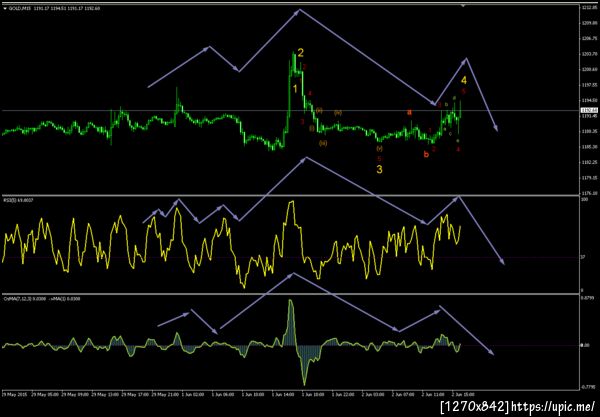This screenshot has width=600, height=417.
Task: Select yellow wave label 3 under price low
Action: (379, 169)
